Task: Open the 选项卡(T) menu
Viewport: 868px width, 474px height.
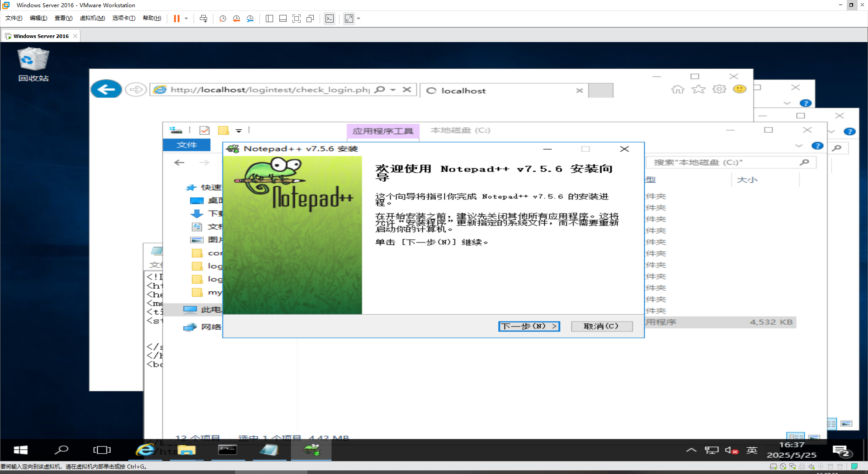Action: click(x=124, y=18)
